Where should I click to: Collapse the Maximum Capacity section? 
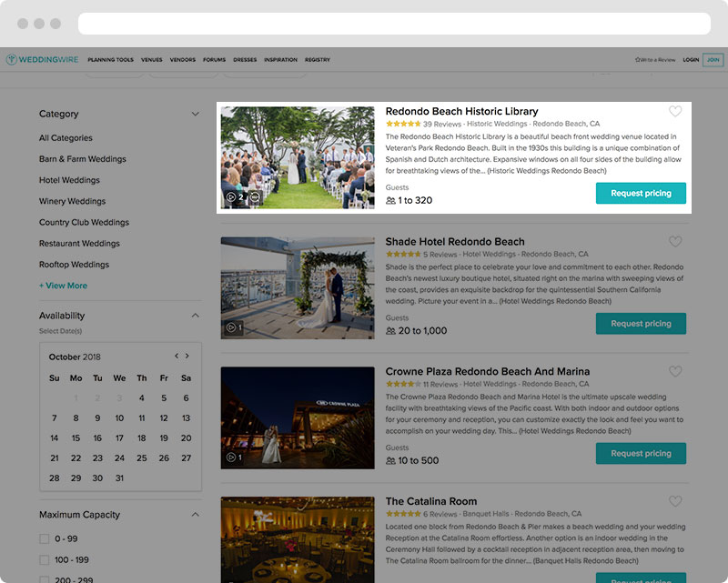196,514
